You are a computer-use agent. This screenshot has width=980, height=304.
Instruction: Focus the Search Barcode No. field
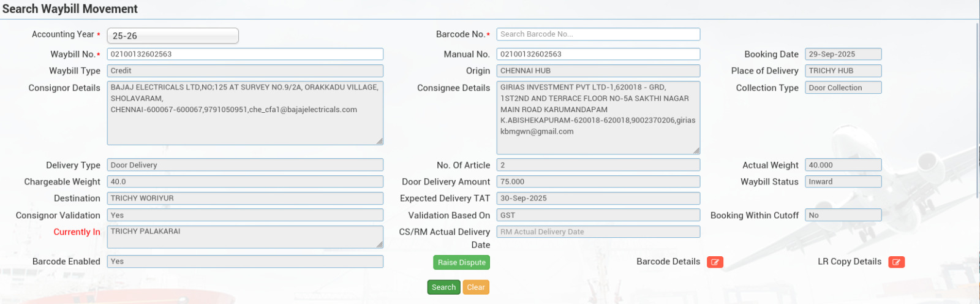pyautogui.click(x=598, y=34)
